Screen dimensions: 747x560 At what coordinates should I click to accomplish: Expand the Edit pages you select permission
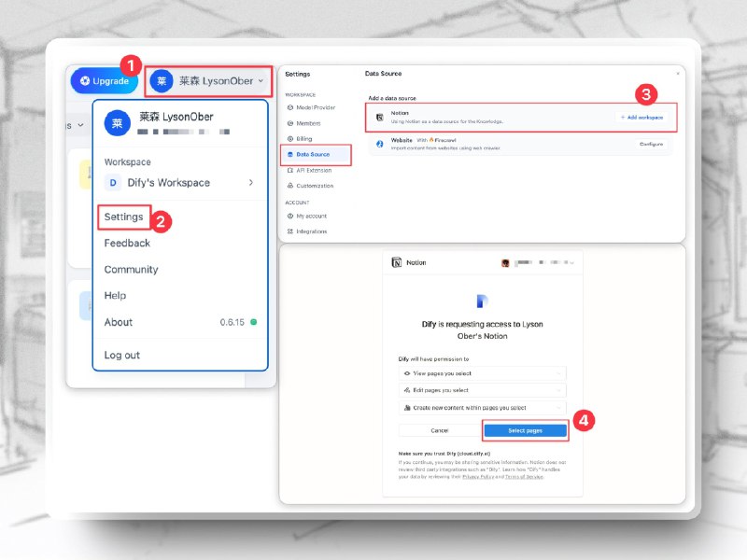(482, 390)
